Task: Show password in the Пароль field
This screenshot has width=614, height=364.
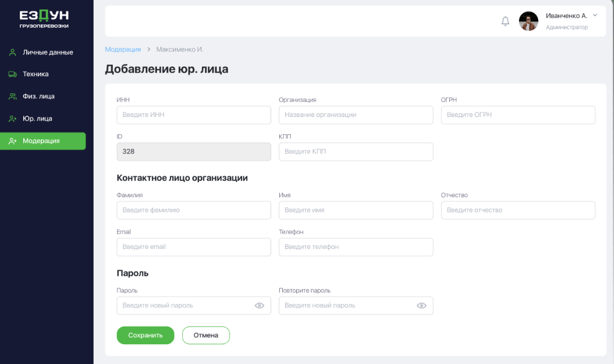Action: point(260,306)
